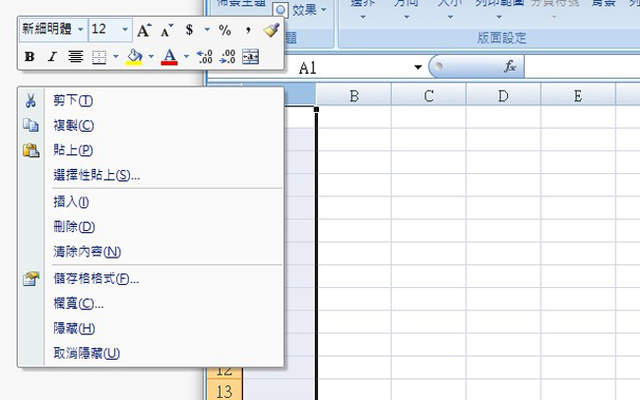Apply comma style number format
This screenshot has width=640, height=400.
click(x=247, y=31)
